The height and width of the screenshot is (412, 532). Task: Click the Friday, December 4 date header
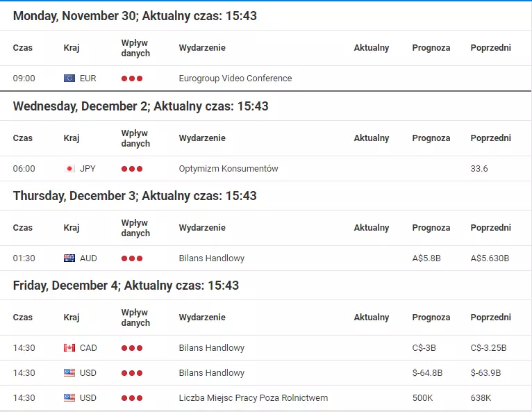[x=126, y=286]
